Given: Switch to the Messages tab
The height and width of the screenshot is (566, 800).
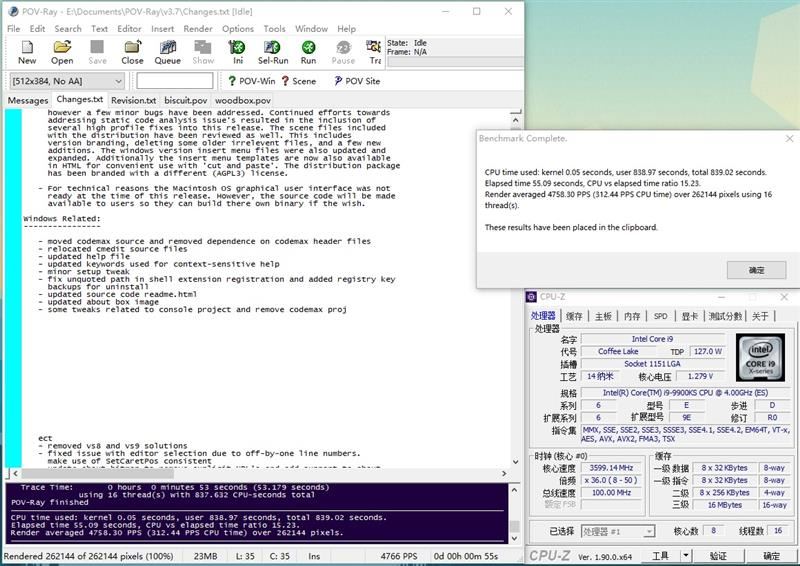Looking at the screenshot, I should tap(28, 100).
